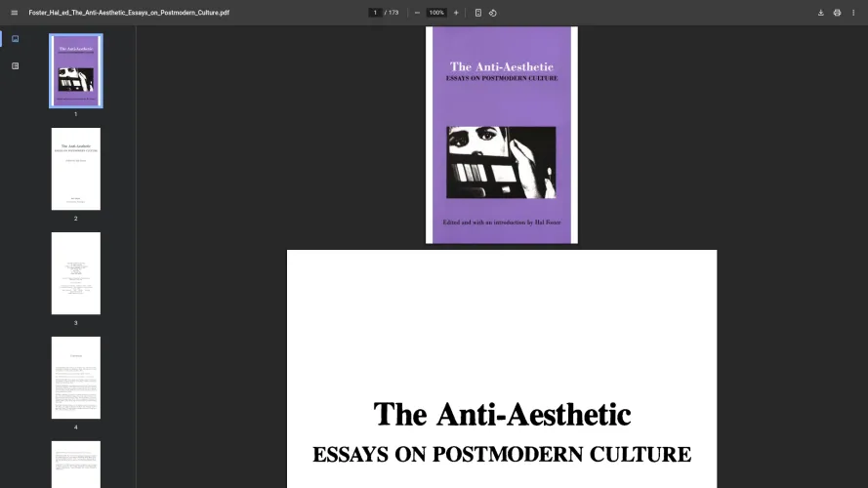Print the PDF document
Image resolution: width=868 pixels, height=488 pixels.
point(837,13)
